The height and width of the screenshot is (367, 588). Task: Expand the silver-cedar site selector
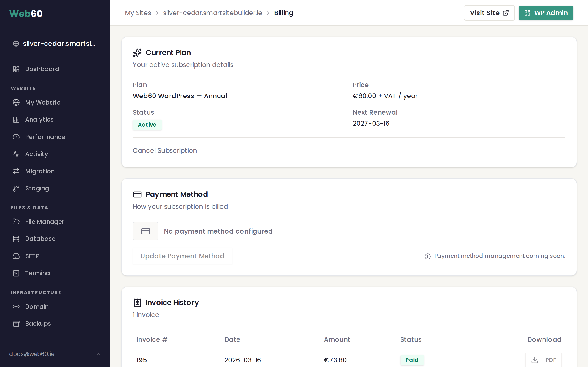(x=54, y=43)
